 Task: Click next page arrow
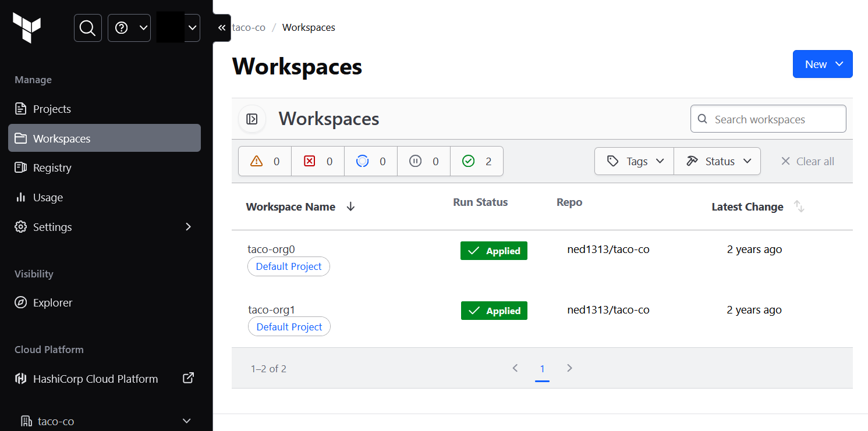click(569, 368)
